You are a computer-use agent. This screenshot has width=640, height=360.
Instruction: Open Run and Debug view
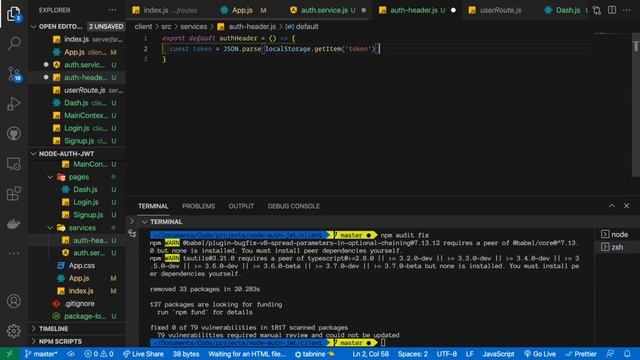click(14, 104)
